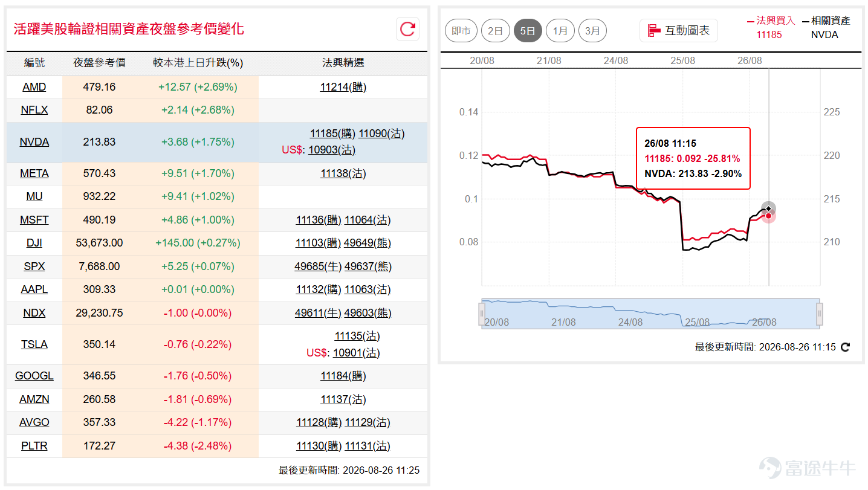This screenshot has width=868, height=490.
Task: Grab the right handle of chart range navigator
Action: (820, 314)
